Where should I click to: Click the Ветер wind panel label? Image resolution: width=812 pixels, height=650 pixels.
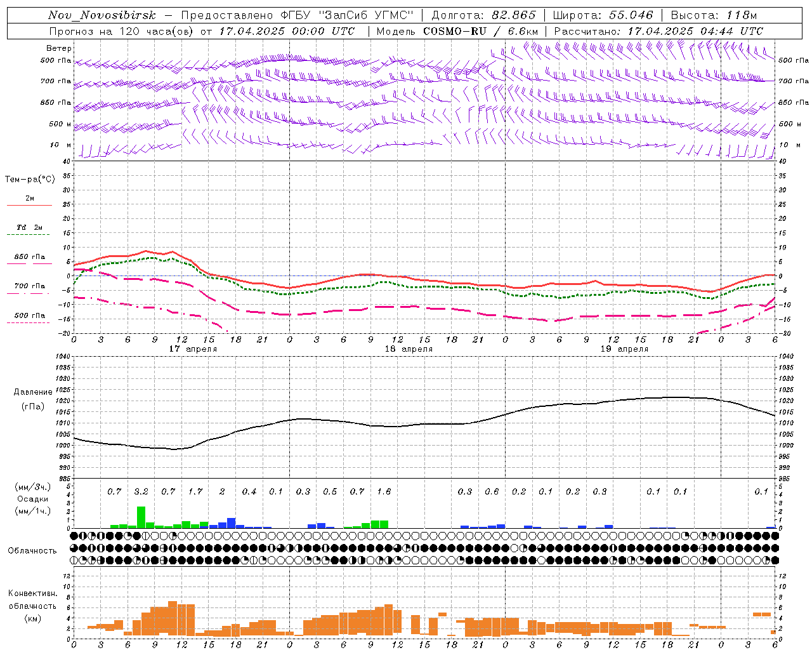pyautogui.click(x=59, y=48)
